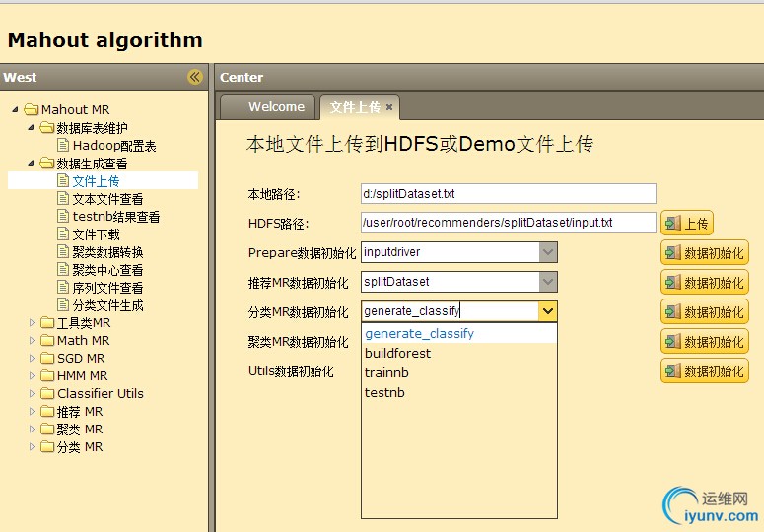Open the 文本文件查看 tree item
This screenshot has height=532, width=764.
[107, 199]
